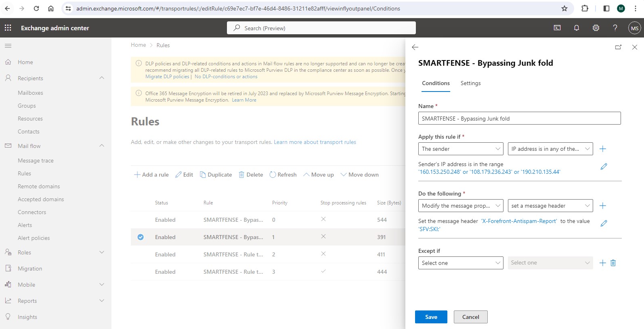Expand the Mobile section
Screen dimensions: 644x329
(x=102, y=284)
